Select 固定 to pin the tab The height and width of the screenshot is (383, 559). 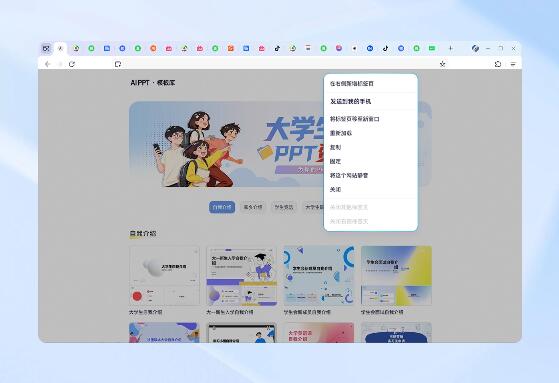(x=371, y=162)
